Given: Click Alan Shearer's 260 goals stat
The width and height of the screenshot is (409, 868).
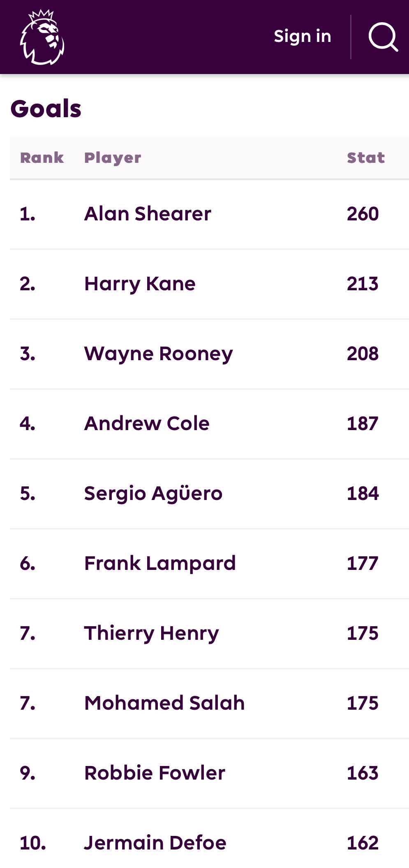Looking at the screenshot, I should [x=363, y=214].
